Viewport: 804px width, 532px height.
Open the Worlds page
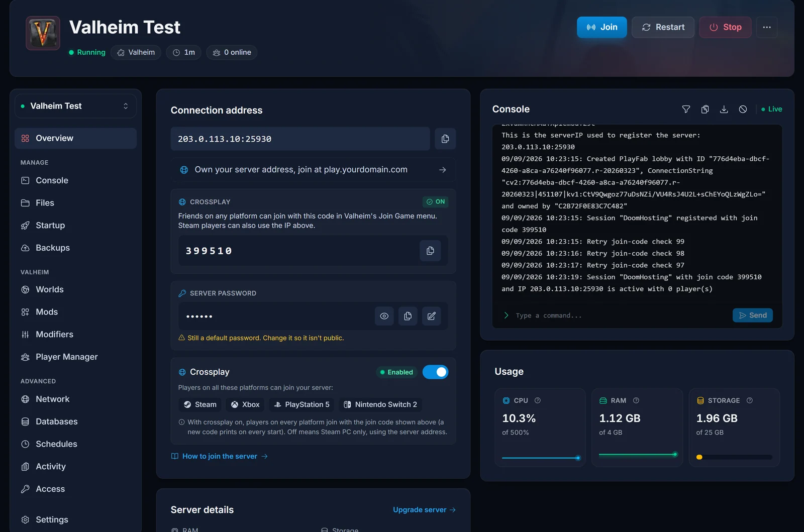point(75,289)
